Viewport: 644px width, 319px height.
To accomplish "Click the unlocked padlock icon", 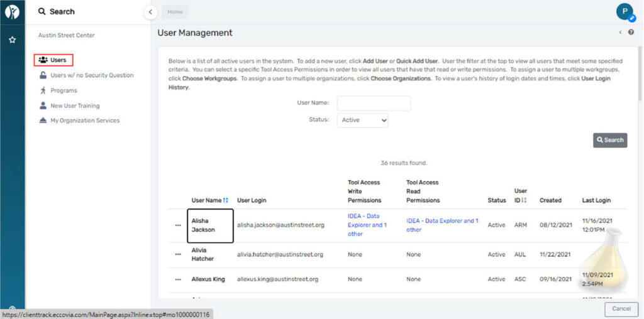I will tap(43, 75).
